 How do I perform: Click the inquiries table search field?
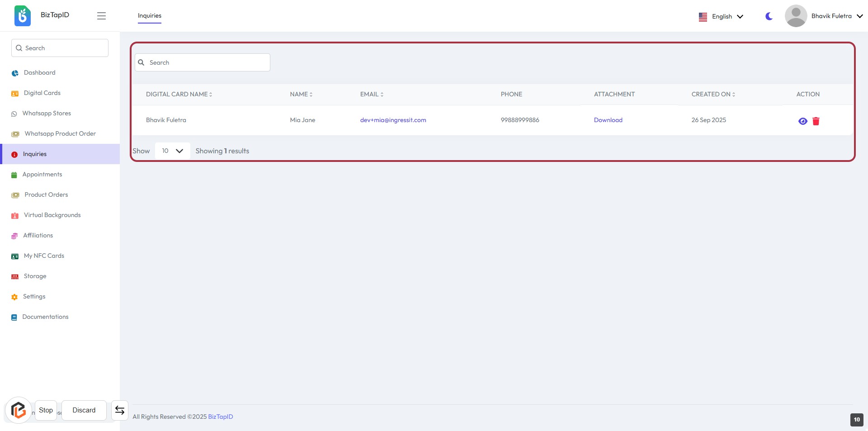[x=203, y=63]
